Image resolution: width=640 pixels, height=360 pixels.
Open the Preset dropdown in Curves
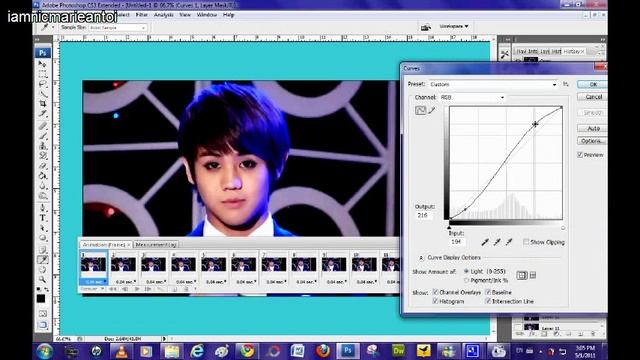[493, 84]
